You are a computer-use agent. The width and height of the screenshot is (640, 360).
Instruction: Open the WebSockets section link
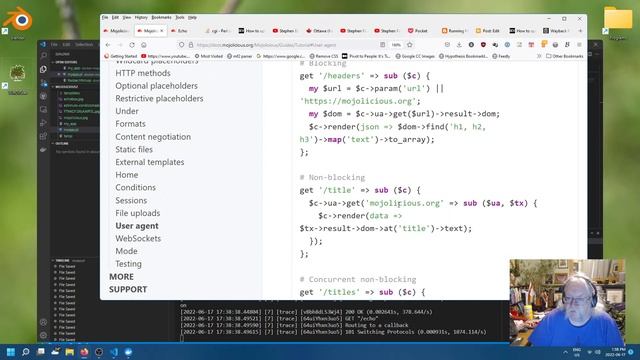138,238
